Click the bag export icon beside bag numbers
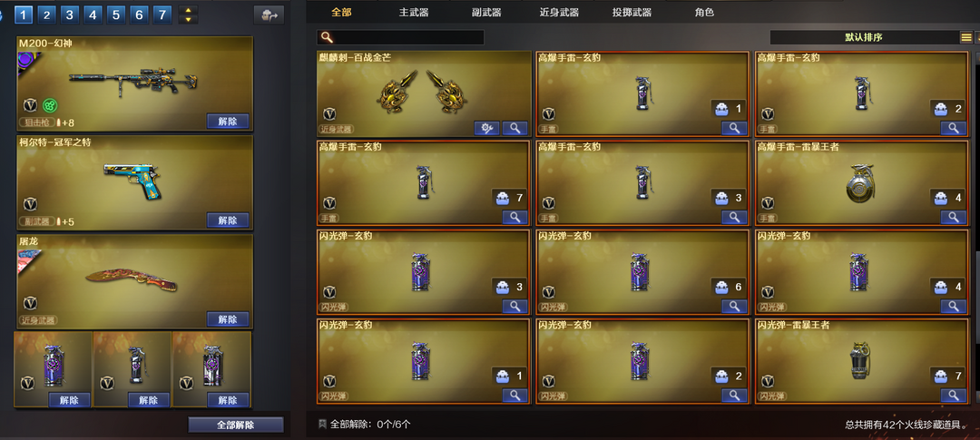 (269, 15)
